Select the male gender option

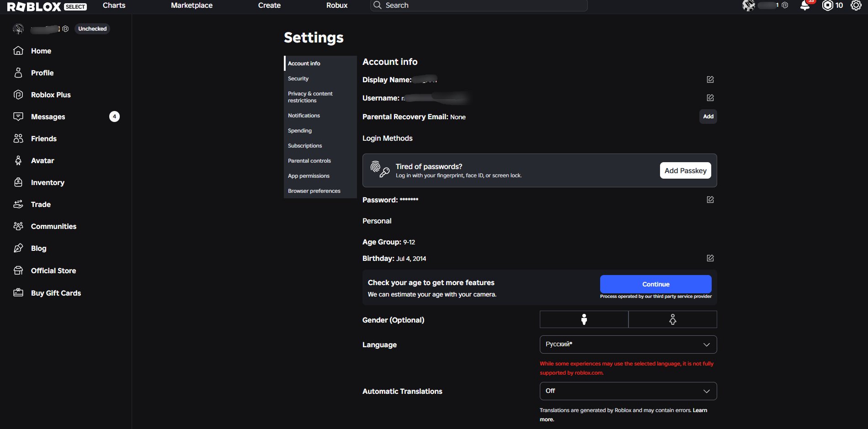click(x=584, y=319)
